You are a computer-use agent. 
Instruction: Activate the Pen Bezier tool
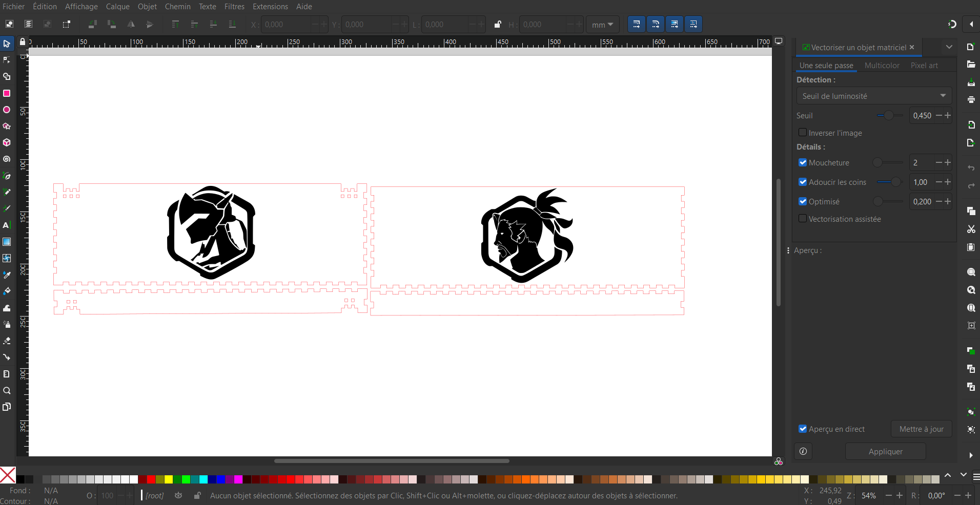click(x=7, y=176)
